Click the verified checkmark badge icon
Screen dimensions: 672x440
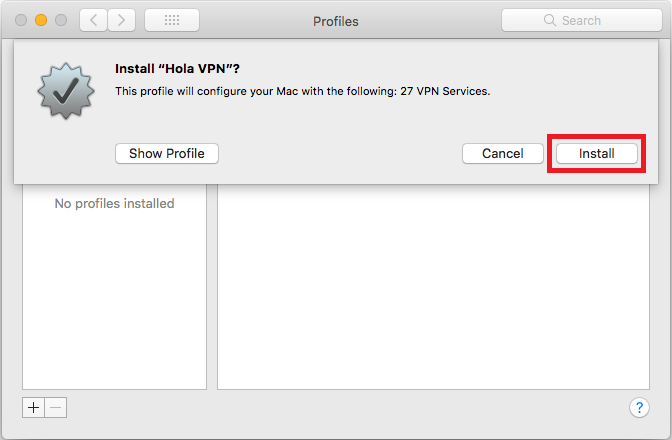point(66,90)
